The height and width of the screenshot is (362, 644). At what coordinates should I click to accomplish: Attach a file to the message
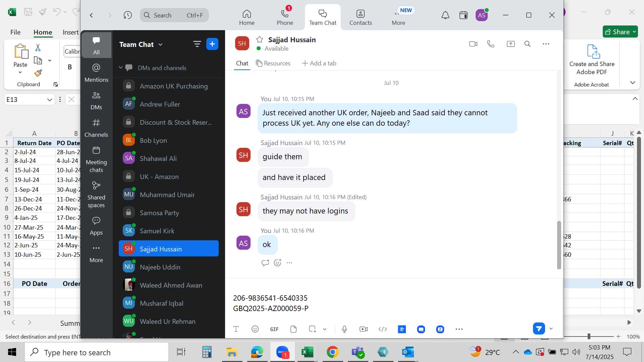[x=293, y=329]
